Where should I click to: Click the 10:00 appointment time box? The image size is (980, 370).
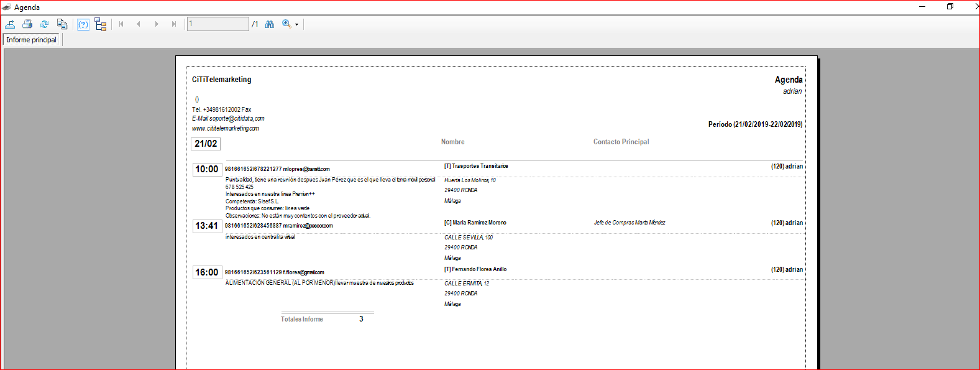207,169
